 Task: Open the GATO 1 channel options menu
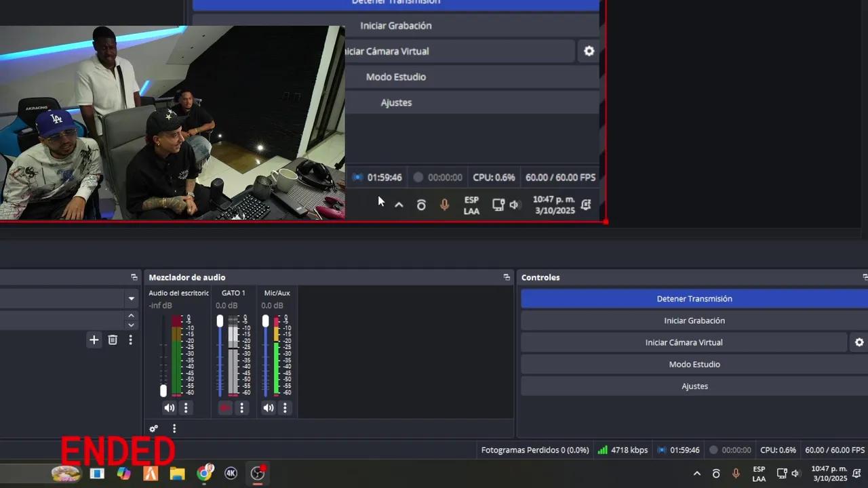[x=241, y=408]
